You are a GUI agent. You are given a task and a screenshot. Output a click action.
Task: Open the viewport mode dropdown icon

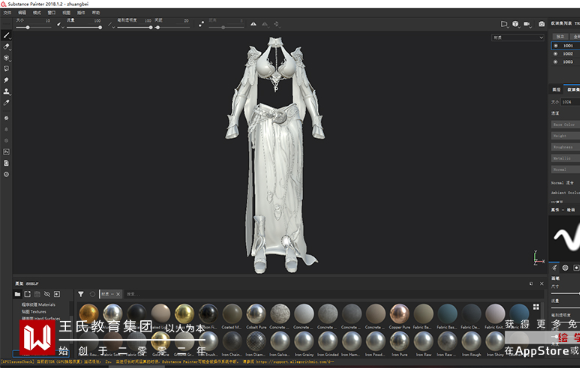504,24
